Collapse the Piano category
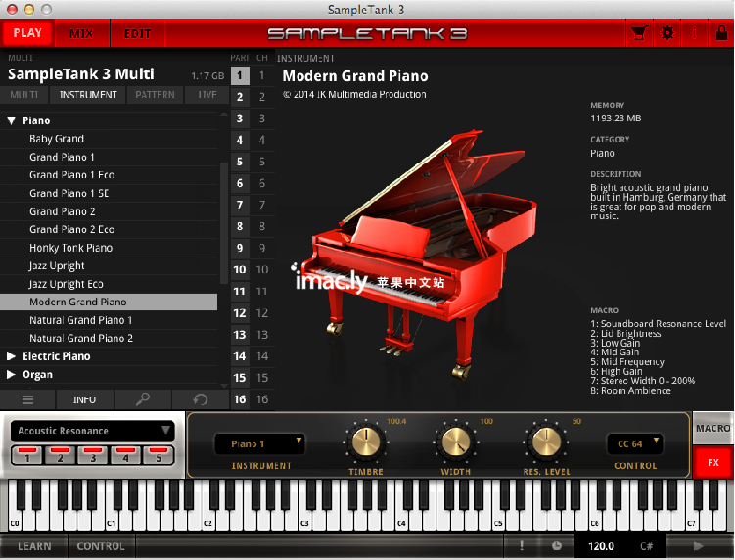 click(x=11, y=120)
